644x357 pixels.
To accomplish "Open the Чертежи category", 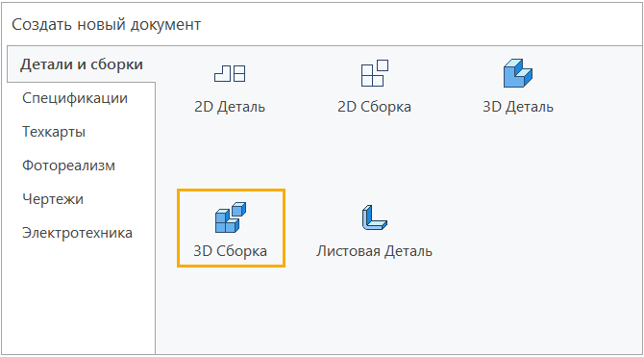I will [x=53, y=199].
